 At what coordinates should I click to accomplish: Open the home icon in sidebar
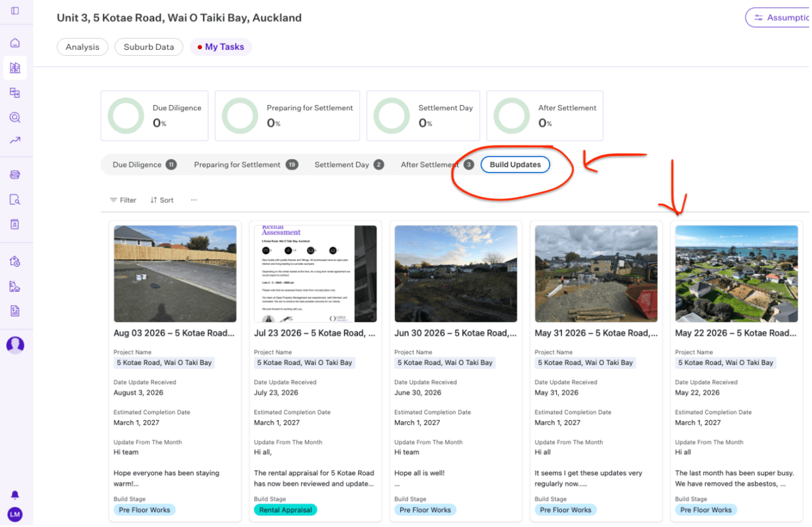(x=15, y=43)
